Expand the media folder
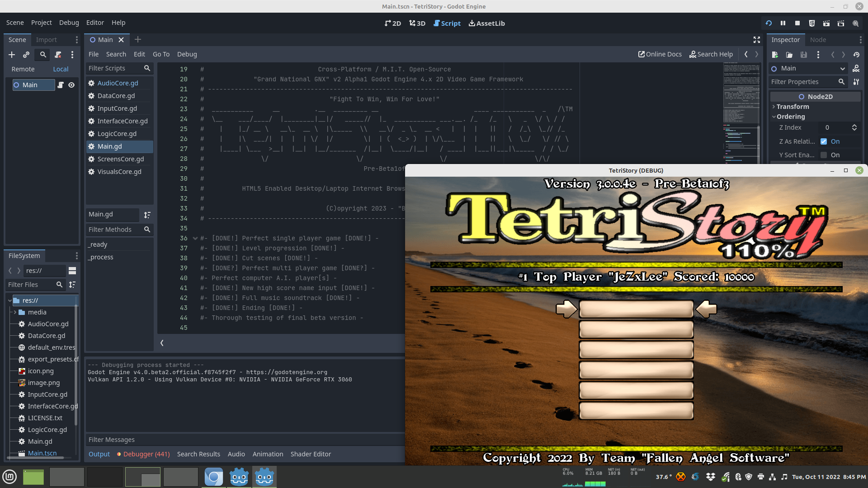This screenshot has height=488, width=868. point(15,312)
